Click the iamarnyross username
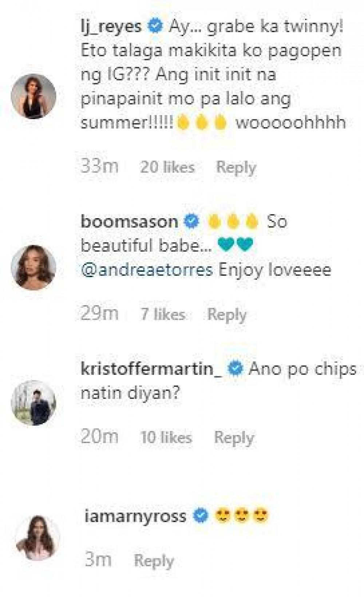 135,516
